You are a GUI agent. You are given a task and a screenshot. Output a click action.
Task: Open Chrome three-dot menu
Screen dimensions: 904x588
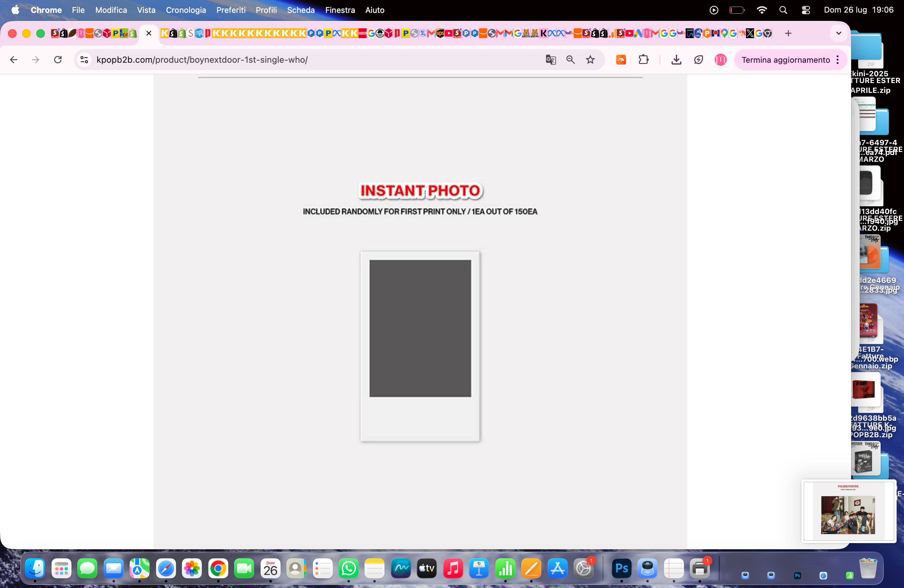[x=838, y=60]
